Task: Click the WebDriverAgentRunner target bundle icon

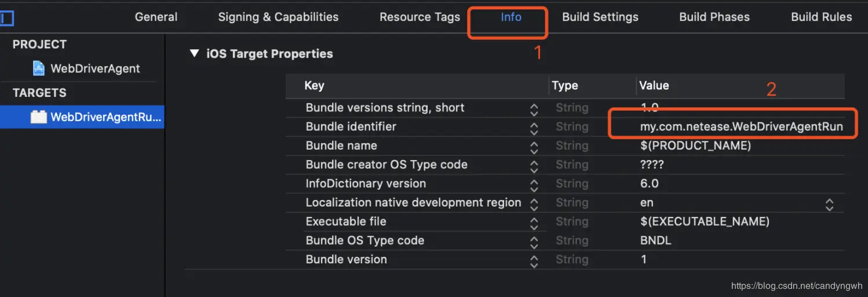Action: pos(38,117)
